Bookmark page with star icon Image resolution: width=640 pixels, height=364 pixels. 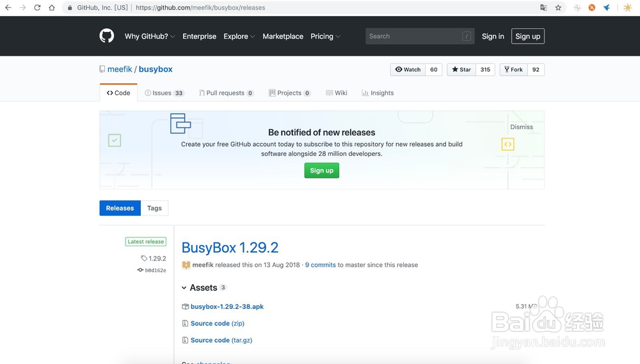tap(558, 7)
